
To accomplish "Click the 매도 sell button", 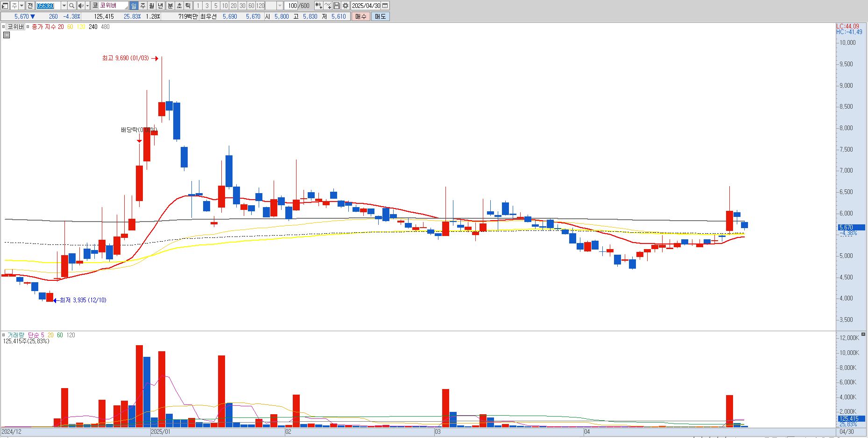I will click(380, 16).
